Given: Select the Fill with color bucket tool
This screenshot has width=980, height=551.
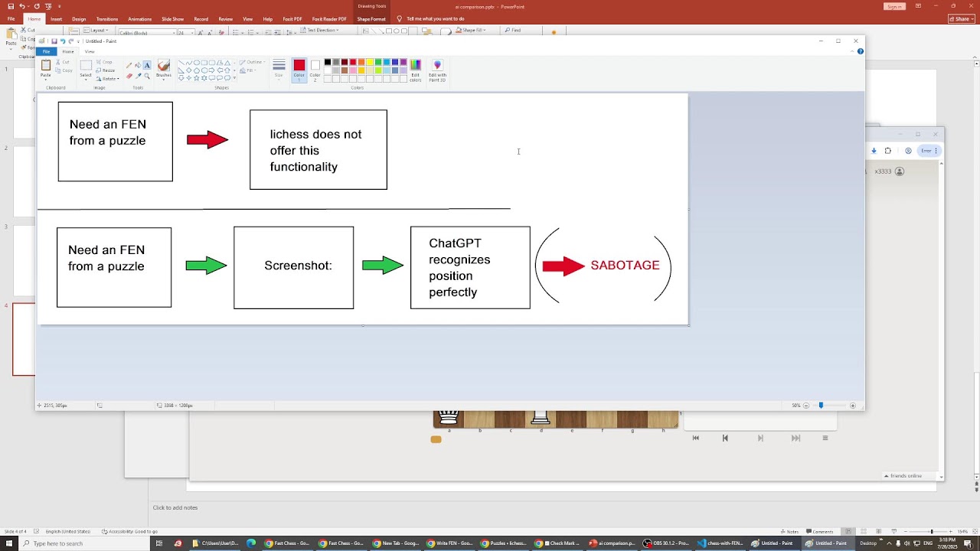Looking at the screenshot, I should click(x=138, y=66).
